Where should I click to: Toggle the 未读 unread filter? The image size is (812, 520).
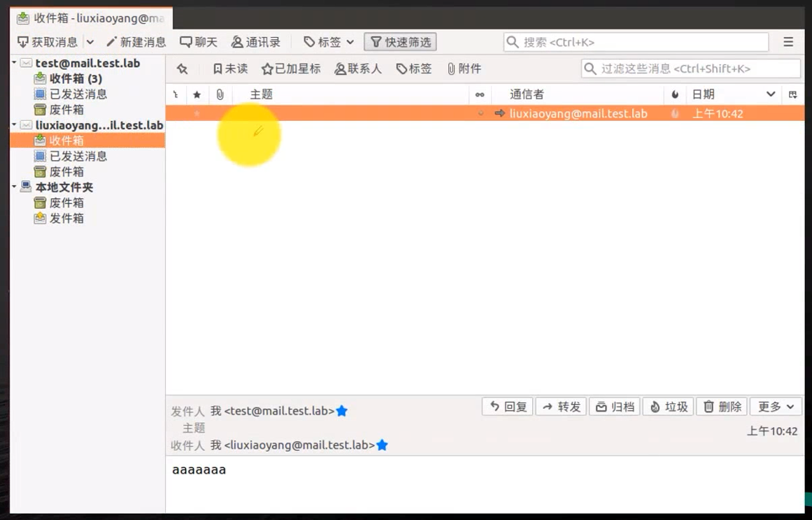(x=230, y=68)
